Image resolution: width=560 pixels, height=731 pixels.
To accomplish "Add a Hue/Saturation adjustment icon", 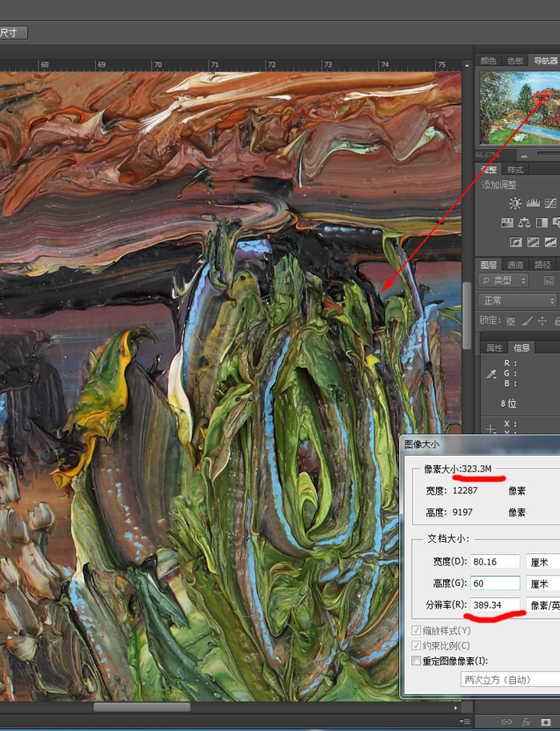I will pos(507,223).
